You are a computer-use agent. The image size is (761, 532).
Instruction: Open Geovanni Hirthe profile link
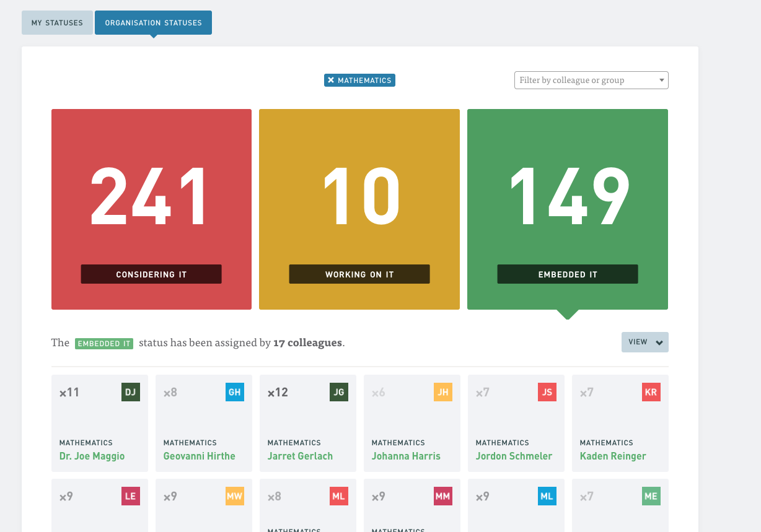tap(200, 456)
